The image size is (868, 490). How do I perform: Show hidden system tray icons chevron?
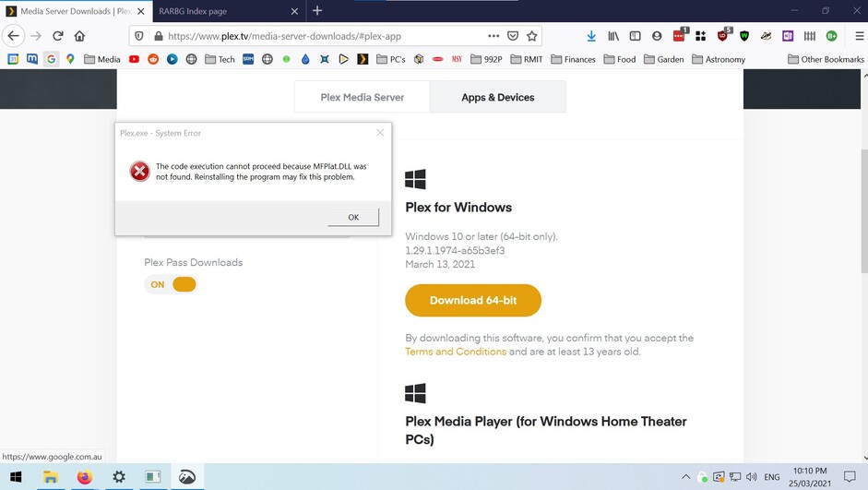click(685, 477)
